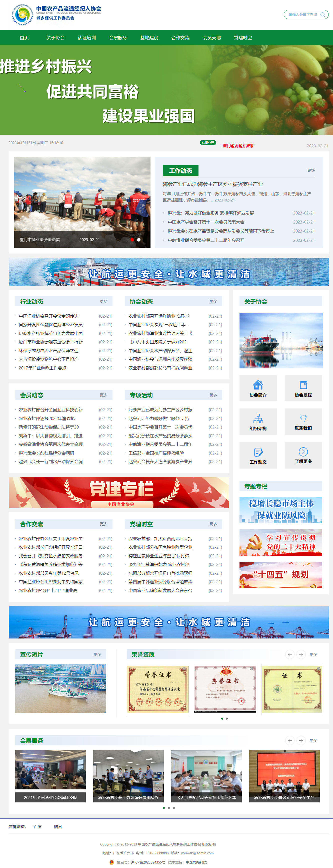Click the 关于协会 ship photo
The width and height of the screenshot is (333, 868).
tap(281, 340)
